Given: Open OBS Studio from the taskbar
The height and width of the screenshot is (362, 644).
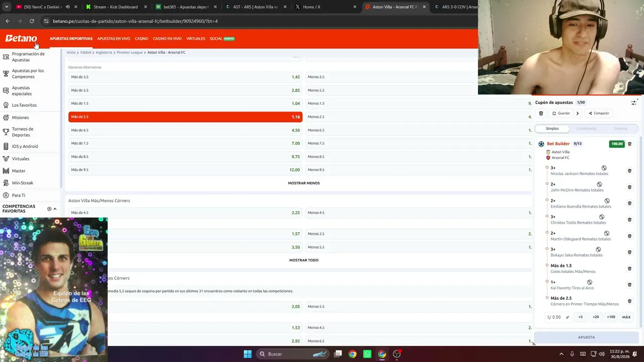Looking at the screenshot, I should 397,354.
